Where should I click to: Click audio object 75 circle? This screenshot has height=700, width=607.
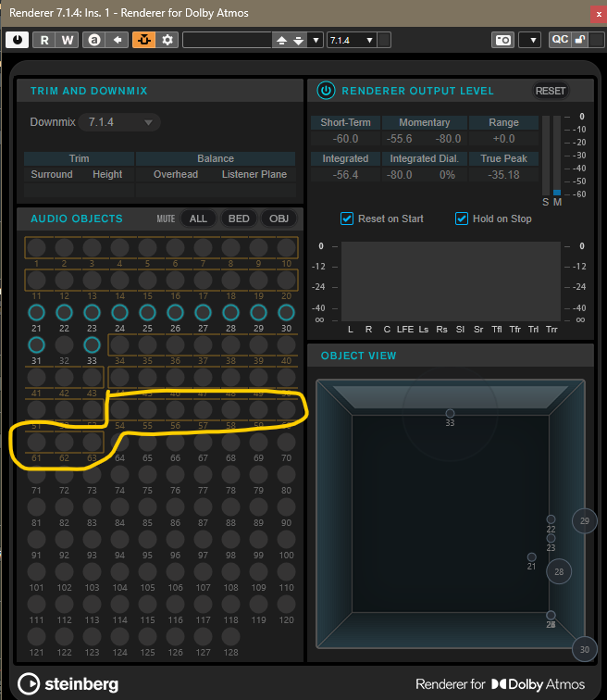(147, 475)
